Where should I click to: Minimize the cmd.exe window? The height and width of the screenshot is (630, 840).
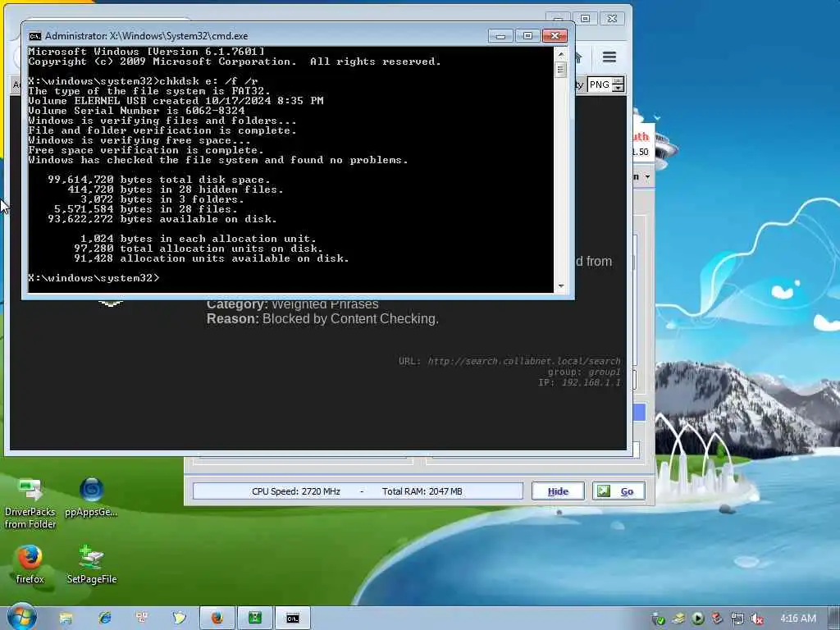[x=500, y=36]
